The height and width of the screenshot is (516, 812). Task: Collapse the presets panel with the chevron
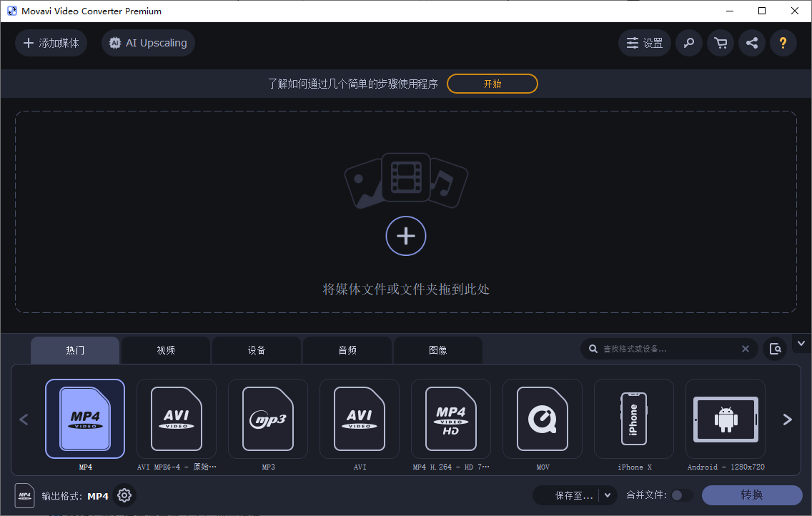pos(801,344)
